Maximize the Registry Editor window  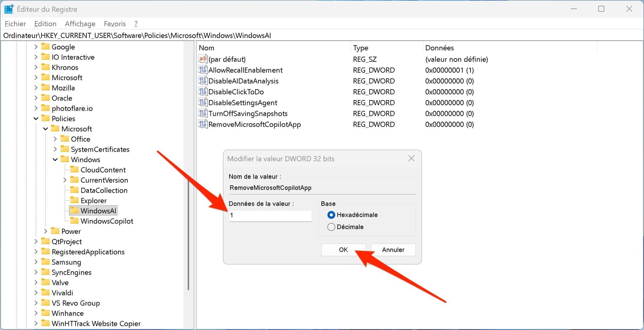point(601,9)
